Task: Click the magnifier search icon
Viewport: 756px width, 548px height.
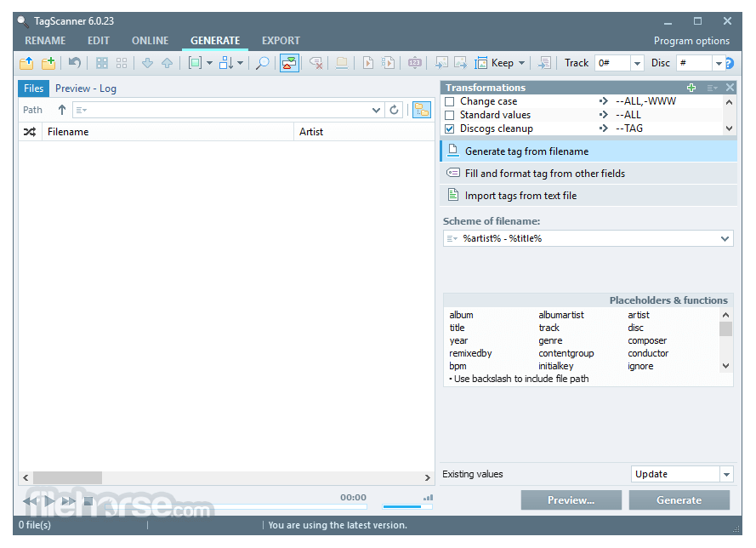Action: coord(262,63)
